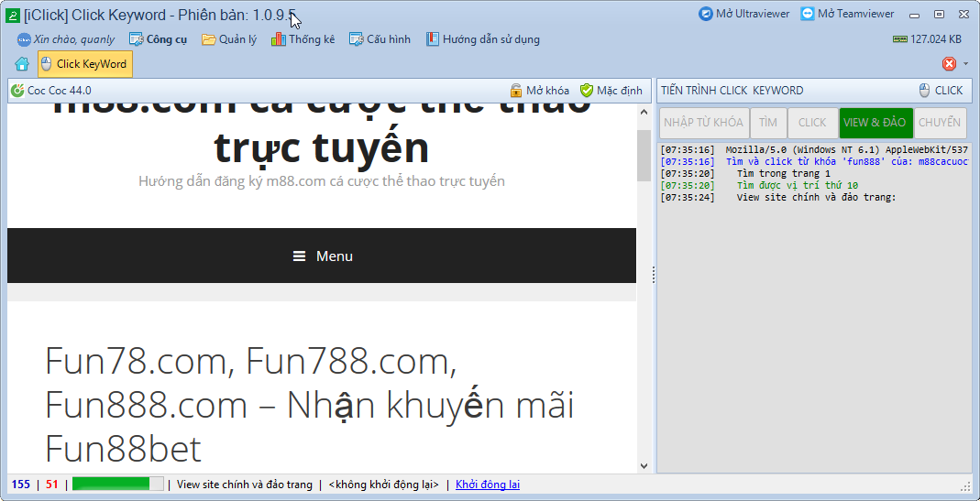Screen dimensions: 980x501
Task: Click log line View site chính và đảo trang:
Action: pyautogui.click(x=816, y=198)
